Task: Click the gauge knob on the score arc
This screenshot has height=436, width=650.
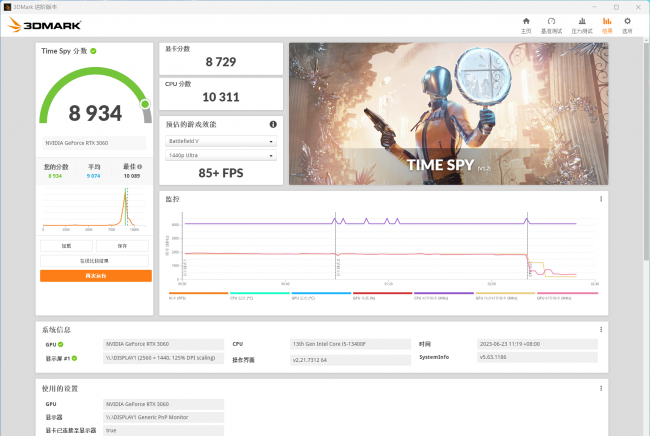Action: 145,104
